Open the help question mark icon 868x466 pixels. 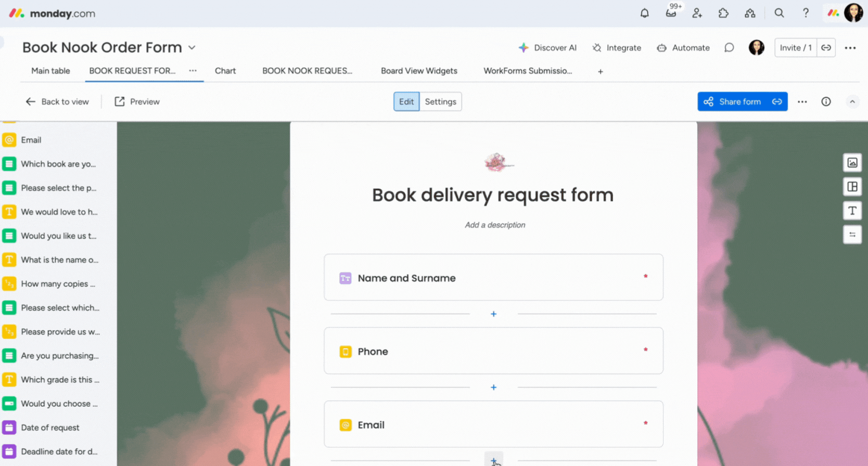pos(806,14)
